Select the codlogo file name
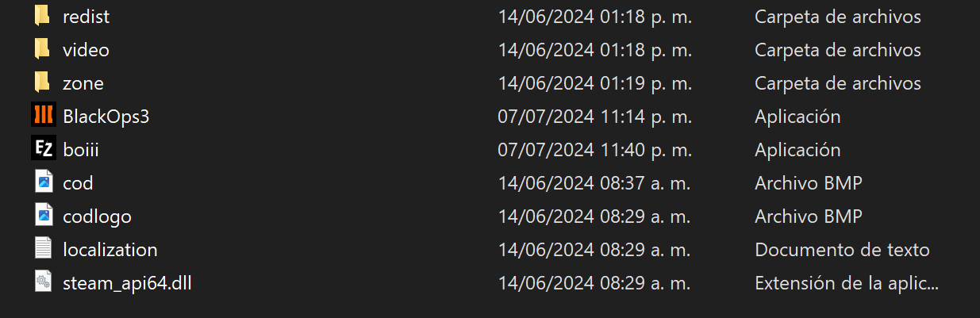The height and width of the screenshot is (318, 980). coord(97,216)
